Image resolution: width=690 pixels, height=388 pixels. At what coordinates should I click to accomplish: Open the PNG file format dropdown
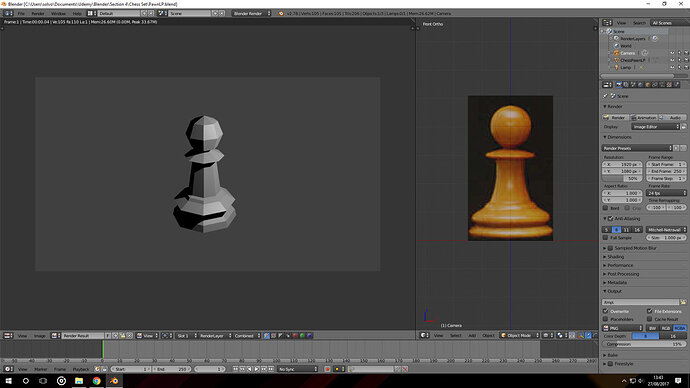pyautogui.click(x=622, y=328)
